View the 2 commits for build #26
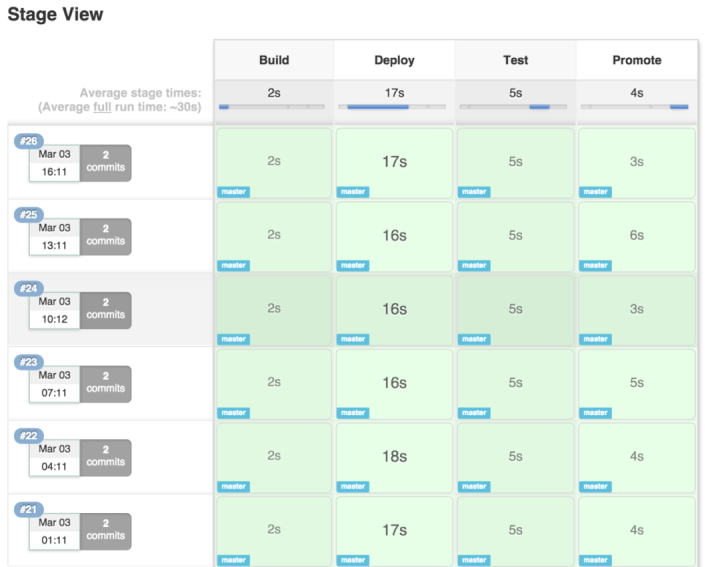Screen dimensions: 720x567 [105, 162]
